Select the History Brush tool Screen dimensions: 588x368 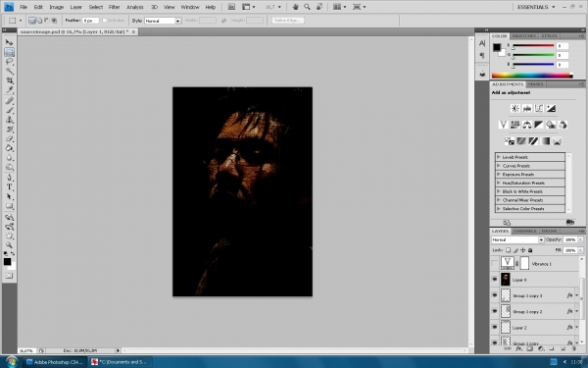point(10,130)
